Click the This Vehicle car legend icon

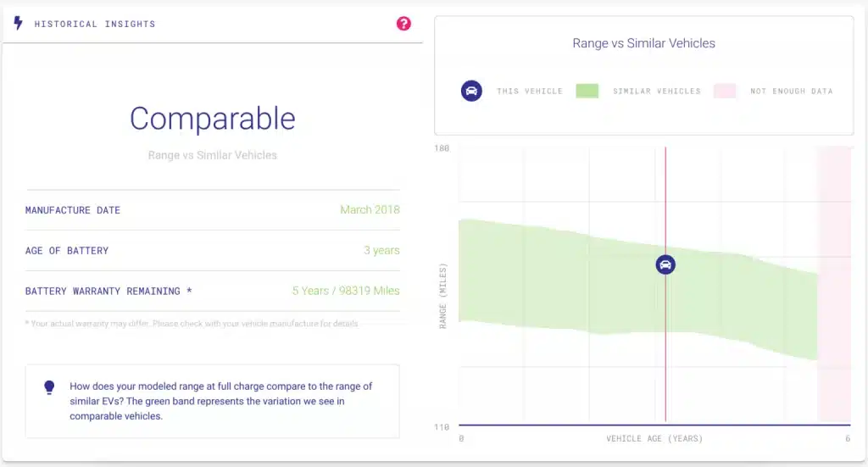[471, 91]
